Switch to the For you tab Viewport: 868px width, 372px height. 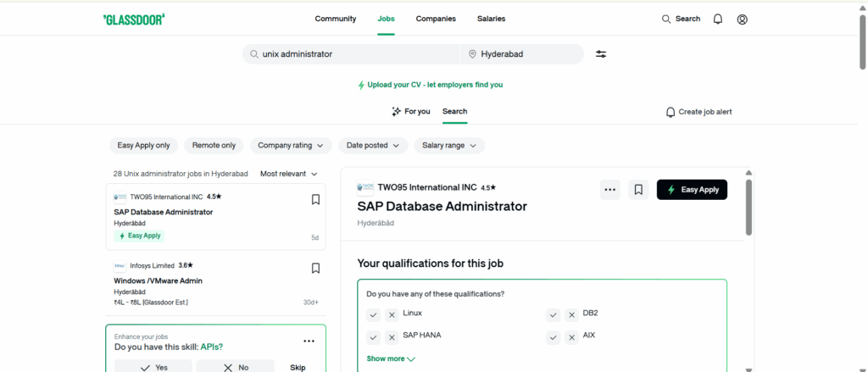pos(410,111)
